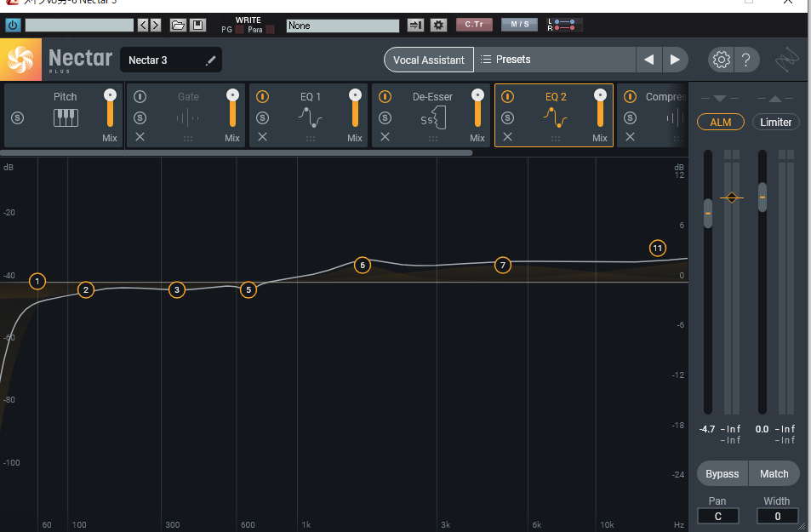Adjust the Pitch Mix slider
This screenshot has height=532, width=811.
110,107
